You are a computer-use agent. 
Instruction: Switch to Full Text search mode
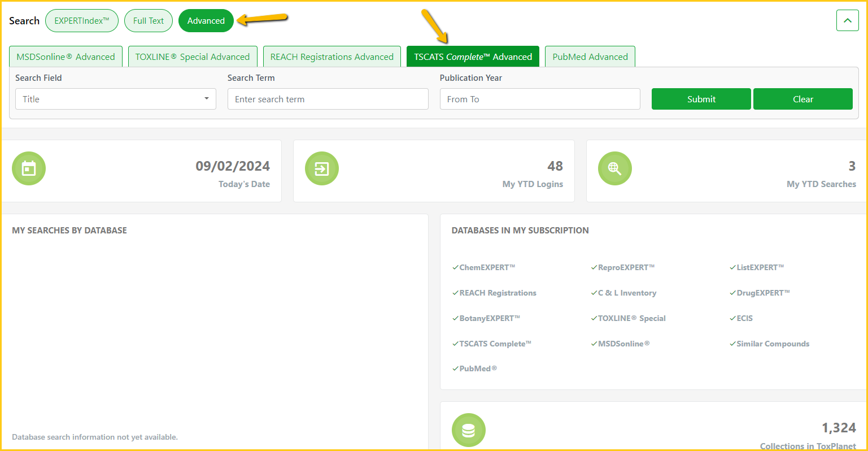(149, 21)
